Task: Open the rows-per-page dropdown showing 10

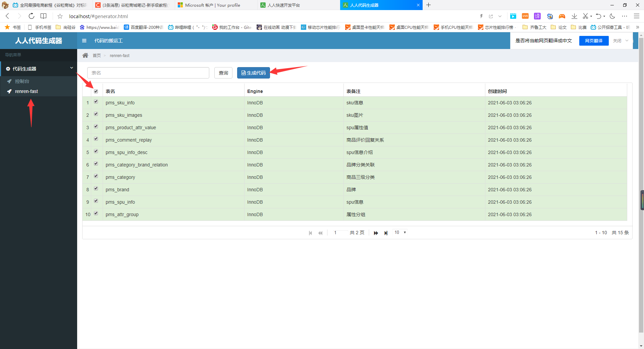Action: pyautogui.click(x=400, y=233)
